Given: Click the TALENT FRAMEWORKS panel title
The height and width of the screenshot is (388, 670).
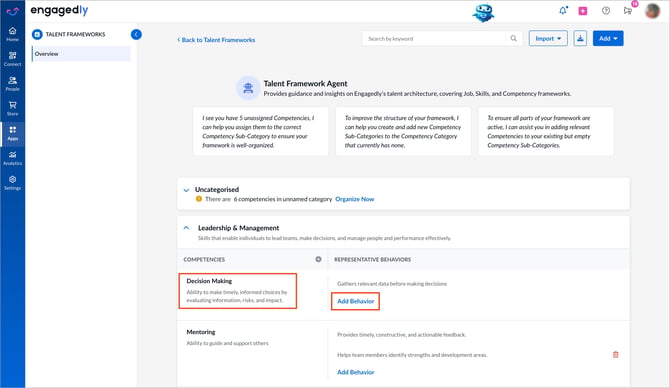Looking at the screenshot, I should (x=75, y=34).
